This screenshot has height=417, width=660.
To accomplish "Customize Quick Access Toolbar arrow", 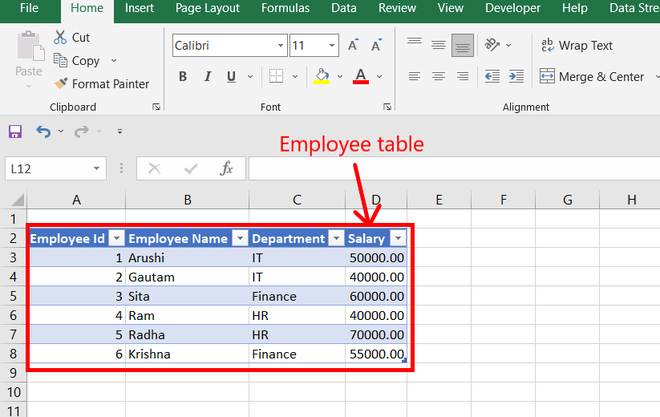I will 120,131.
